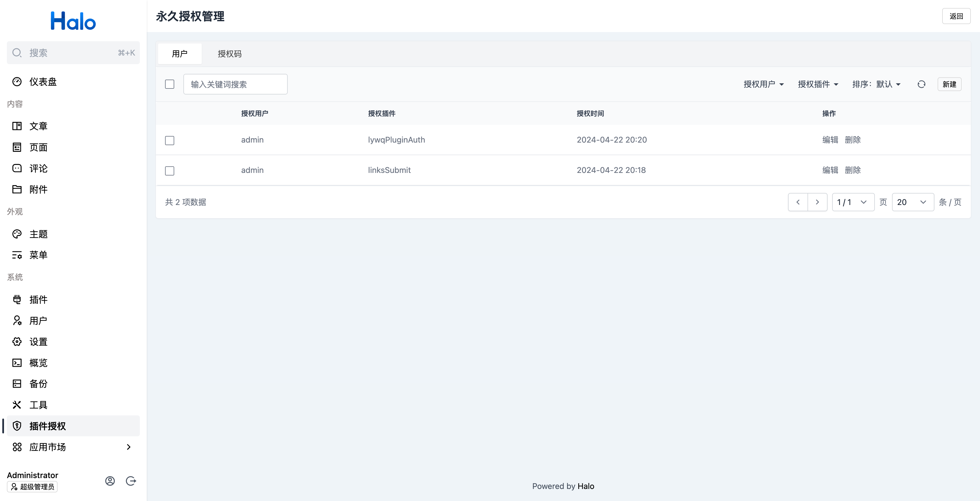This screenshot has width=980, height=501.
Task: Open the Comments (评论) icon
Action: pyautogui.click(x=17, y=168)
